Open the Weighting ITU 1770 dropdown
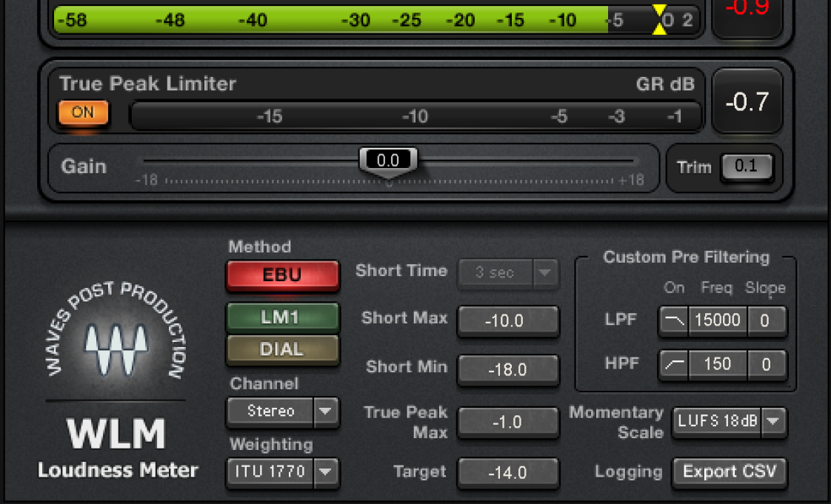831x504 pixels. [x=283, y=470]
